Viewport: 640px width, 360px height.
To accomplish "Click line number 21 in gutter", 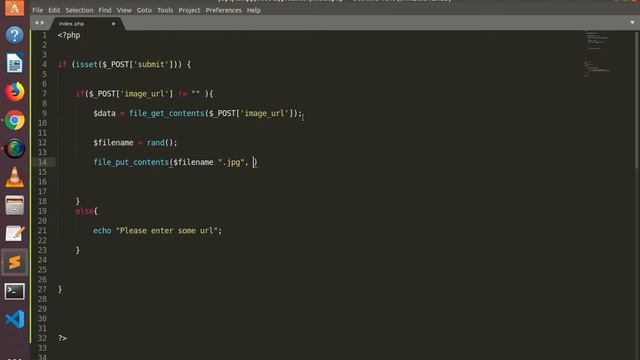I will [42, 231].
